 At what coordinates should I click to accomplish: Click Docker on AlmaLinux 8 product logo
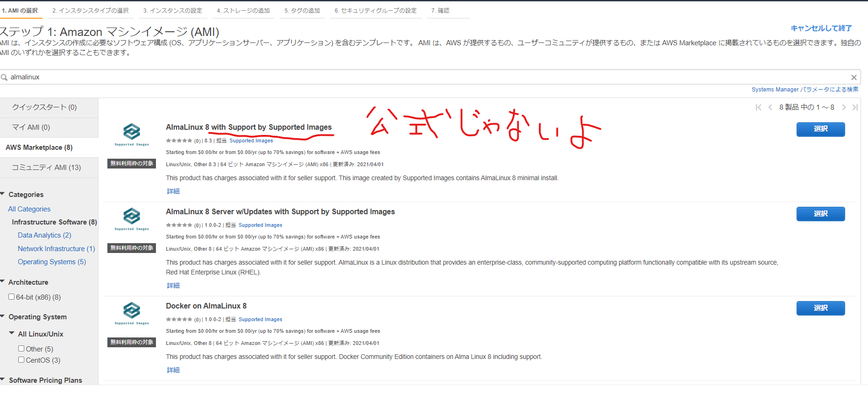(x=132, y=313)
